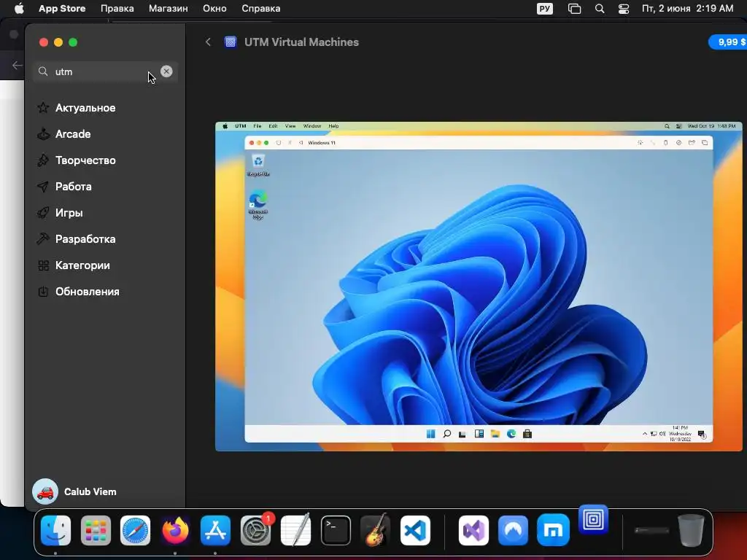Clear the utm search text
747x560 pixels.
pos(166,71)
